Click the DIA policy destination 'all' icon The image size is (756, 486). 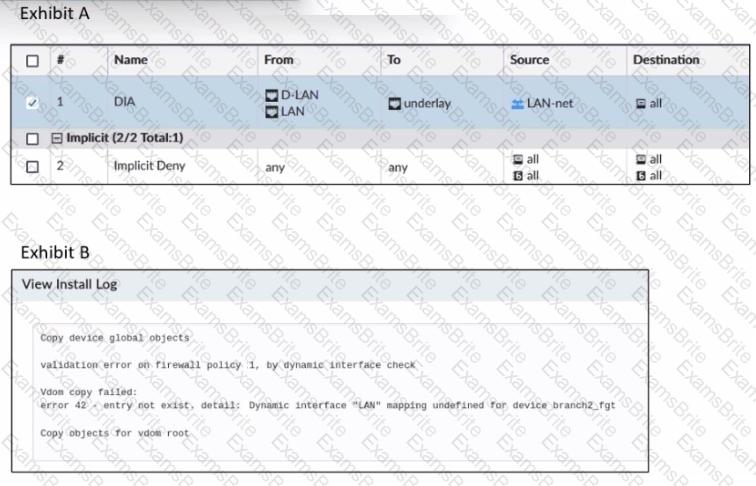(x=640, y=103)
